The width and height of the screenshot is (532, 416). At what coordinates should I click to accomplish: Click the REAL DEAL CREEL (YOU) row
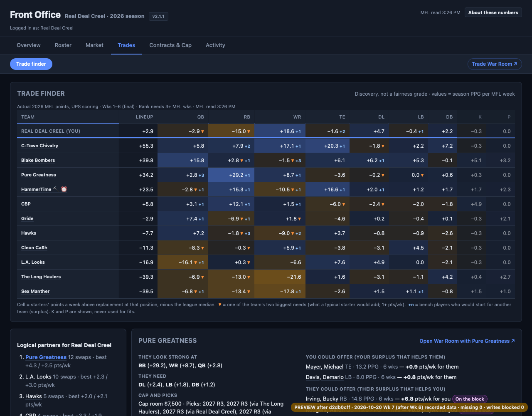coord(266,131)
